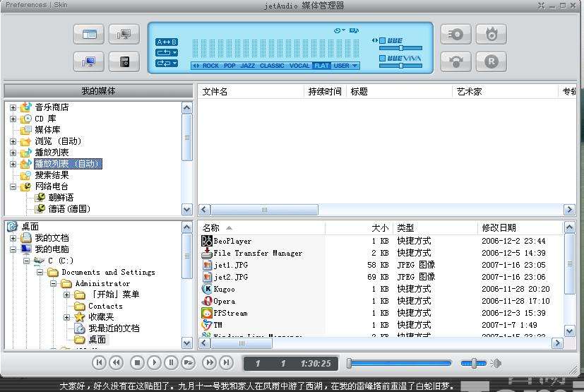Select the VOCAL equalizer preset
The height and width of the screenshot is (392, 584).
click(299, 66)
